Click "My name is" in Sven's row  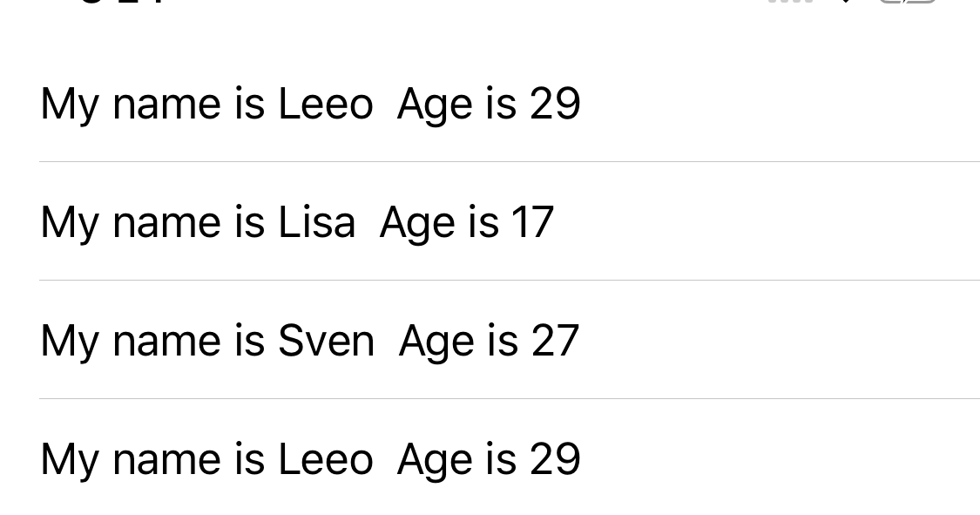click(152, 340)
